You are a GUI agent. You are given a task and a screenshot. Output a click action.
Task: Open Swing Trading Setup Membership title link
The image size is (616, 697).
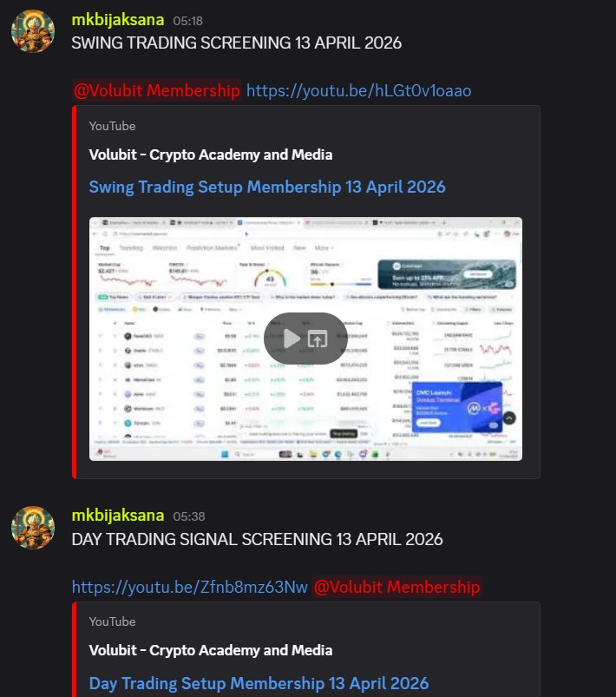(x=267, y=187)
